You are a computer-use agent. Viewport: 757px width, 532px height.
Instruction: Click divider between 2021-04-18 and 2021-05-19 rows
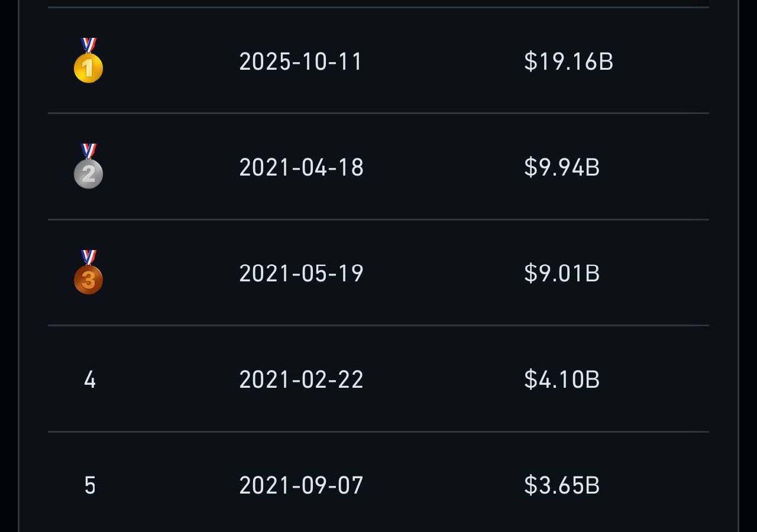[x=378, y=219]
